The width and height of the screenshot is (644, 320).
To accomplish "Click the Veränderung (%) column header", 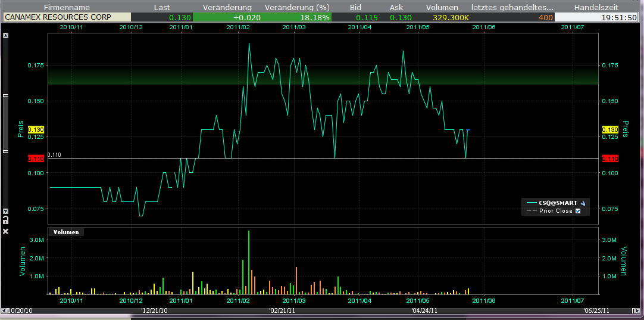I will (296, 7).
